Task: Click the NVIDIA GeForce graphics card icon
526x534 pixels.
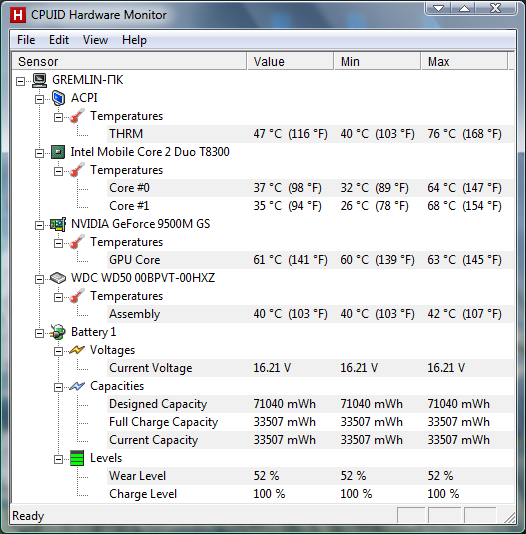Action: click(x=58, y=224)
